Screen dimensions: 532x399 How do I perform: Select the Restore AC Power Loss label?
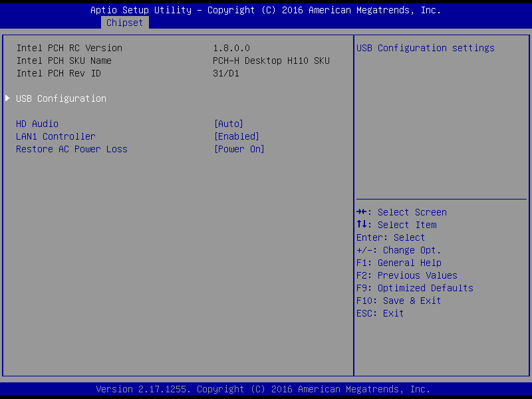pos(72,149)
